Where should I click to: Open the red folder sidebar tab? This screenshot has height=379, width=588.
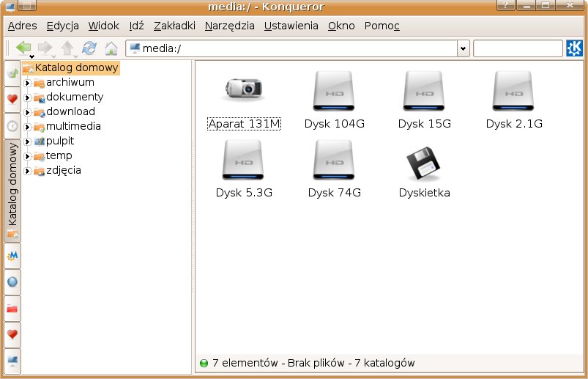point(12,309)
